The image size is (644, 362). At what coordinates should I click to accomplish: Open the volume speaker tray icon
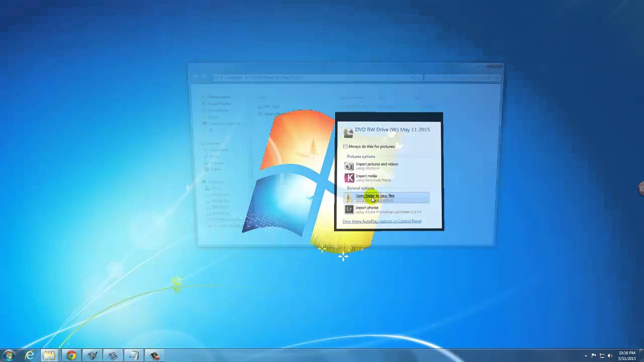(610, 355)
